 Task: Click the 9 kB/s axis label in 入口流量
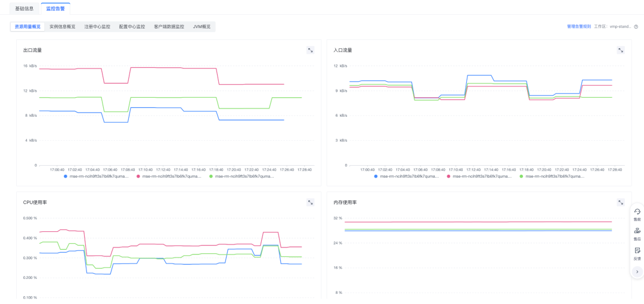(x=342, y=91)
